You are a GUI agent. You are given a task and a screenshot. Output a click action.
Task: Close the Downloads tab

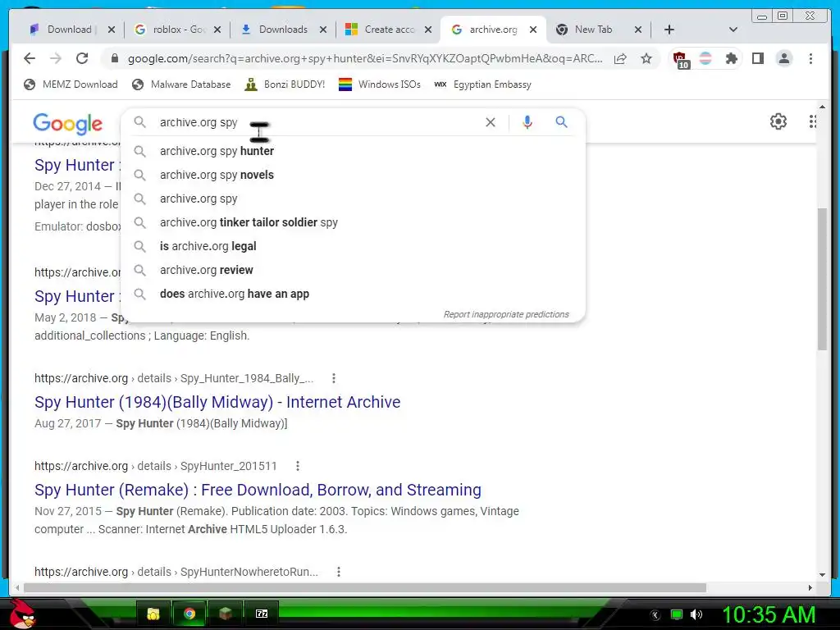[x=323, y=30]
